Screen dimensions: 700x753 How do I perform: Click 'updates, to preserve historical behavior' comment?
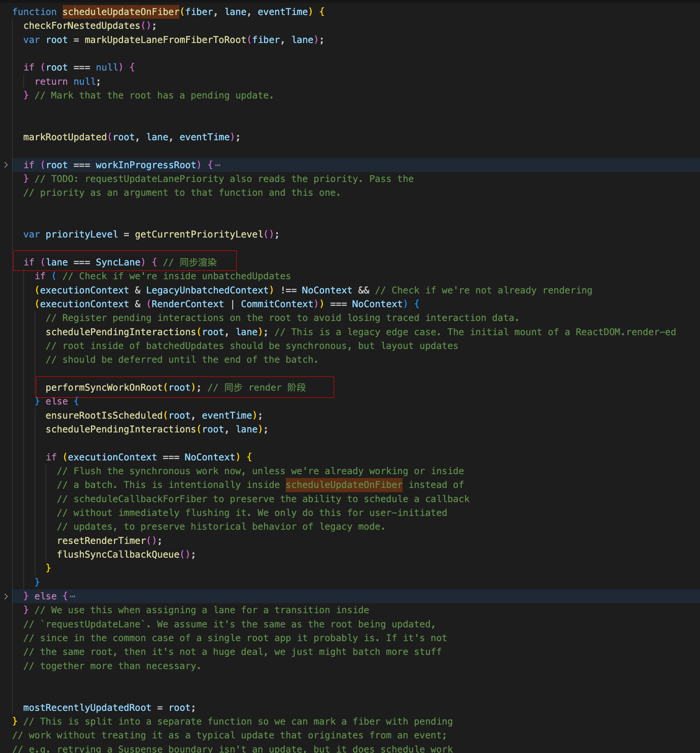(x=221, y=526)
